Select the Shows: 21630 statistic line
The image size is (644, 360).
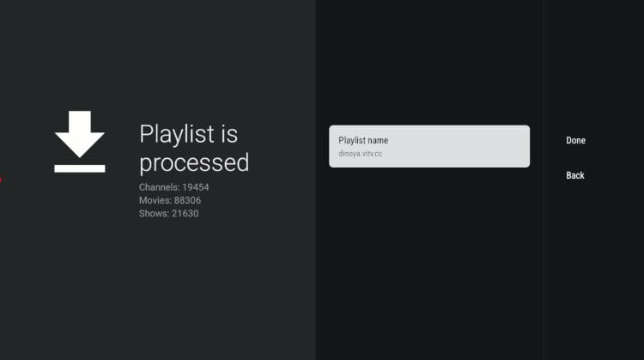[x=168, y=213]
